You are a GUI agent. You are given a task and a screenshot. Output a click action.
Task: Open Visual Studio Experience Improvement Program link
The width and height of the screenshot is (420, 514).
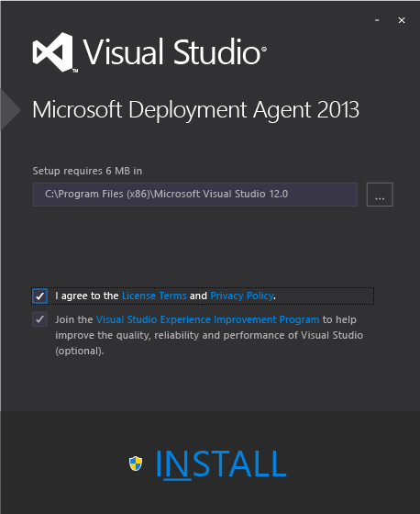tap(207, 319)
